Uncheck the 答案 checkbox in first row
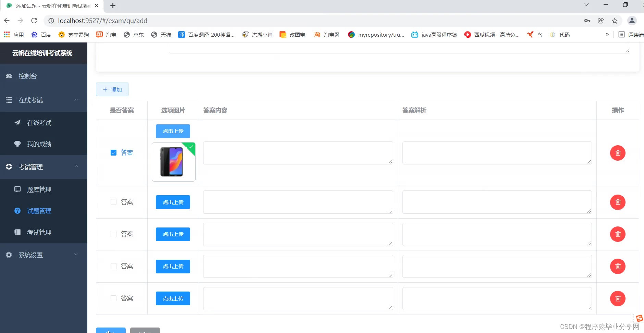 (113, 153)
